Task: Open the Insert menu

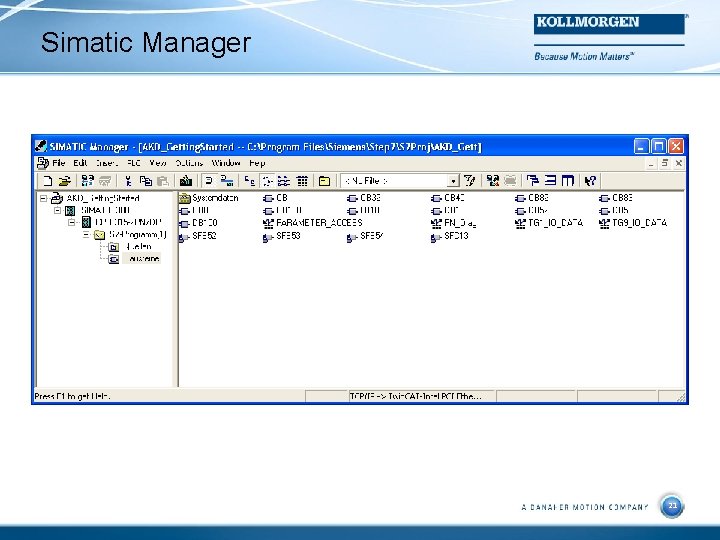Action: coord(107,163)
